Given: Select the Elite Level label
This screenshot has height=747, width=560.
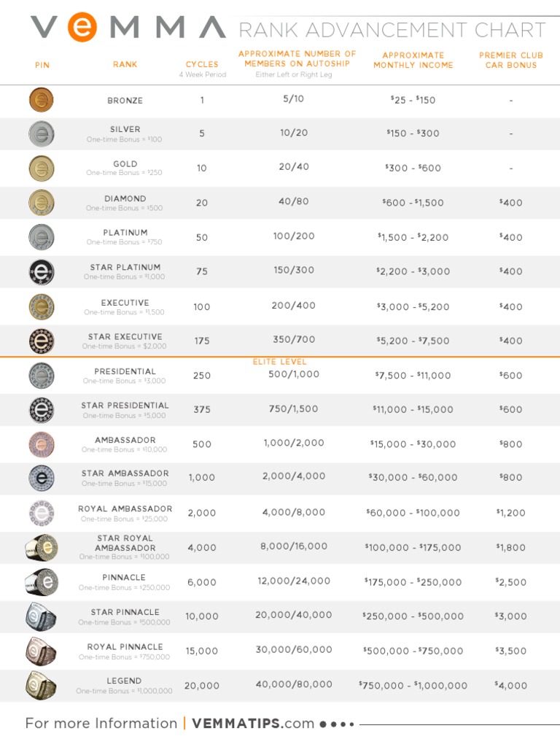Looking at the screenshot, I should click(x=280, y=362).
